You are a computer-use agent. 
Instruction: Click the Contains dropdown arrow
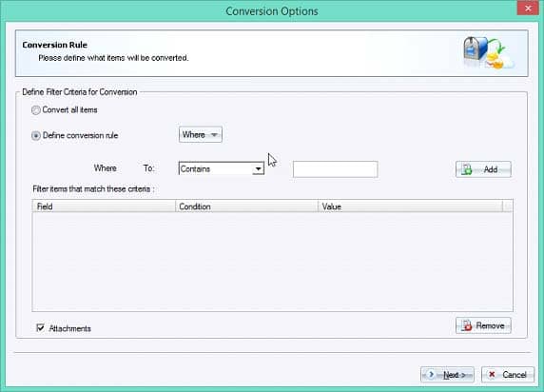tap(258, 169)
